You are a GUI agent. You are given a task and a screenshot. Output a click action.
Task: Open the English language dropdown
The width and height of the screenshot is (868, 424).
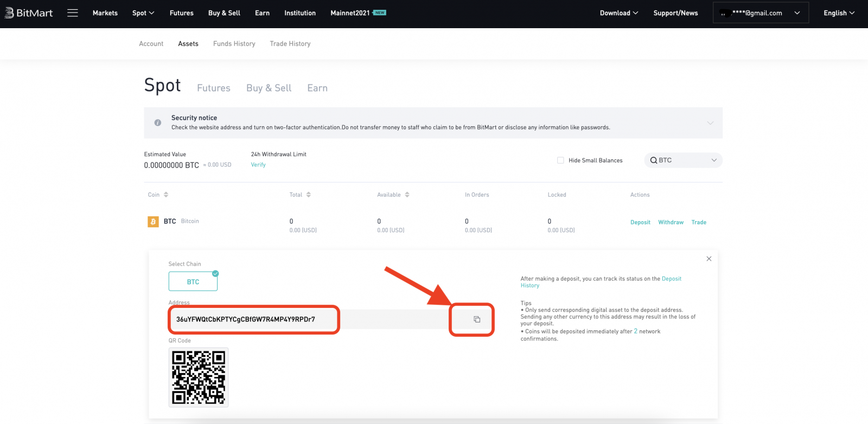click(x=839, y=13)
